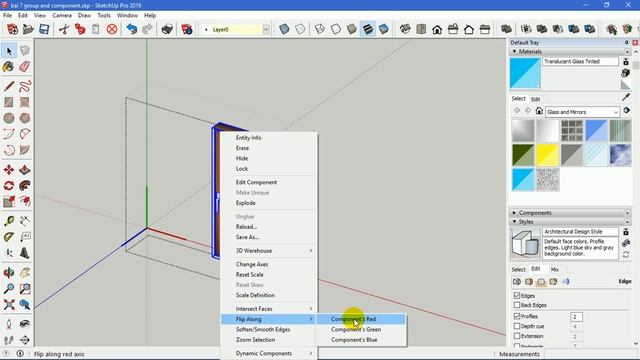This screenshot has width=640, height=360.
Task: Open the Layer0 layer dropdown
Action: click(266, 29)
